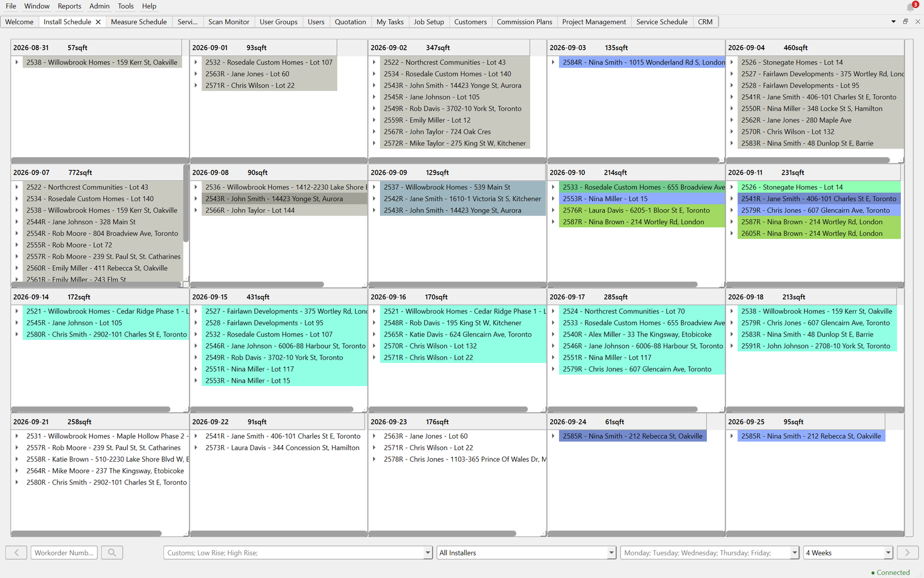Click the Workorder Number search field

(64, 553)
